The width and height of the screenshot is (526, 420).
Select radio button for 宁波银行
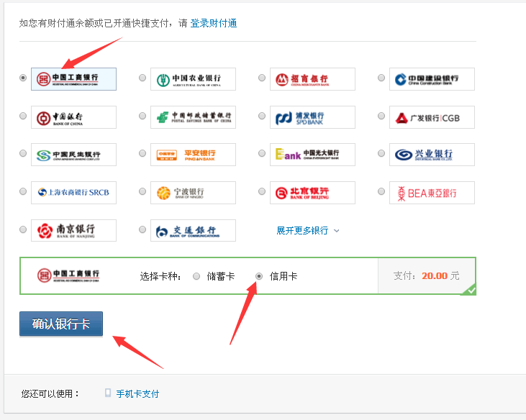(142, 191)
